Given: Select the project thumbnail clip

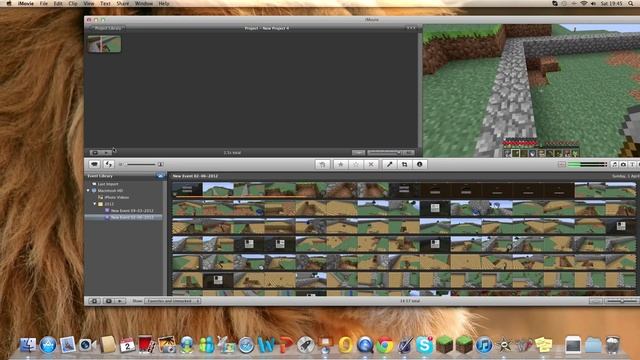Looking at the screenshot, I should 104,44.
